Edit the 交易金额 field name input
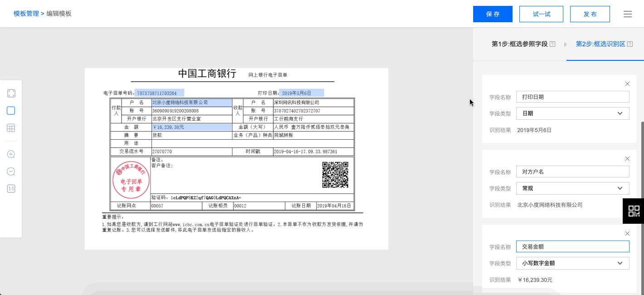The width and height of the screenshot is (644, 295). [573, 246]
